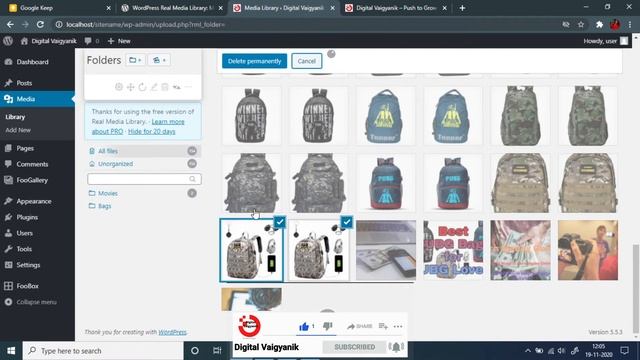Image resolution: width=640 pixels, height=360 pixels.
Task: Select the Unorganized folder row
Action: click(143, 164)
